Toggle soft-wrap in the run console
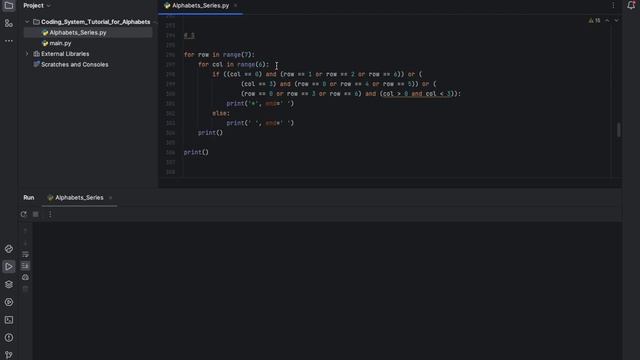Image resolution: width=640 pixels, height=360 pixels. (x=25, y=254)
